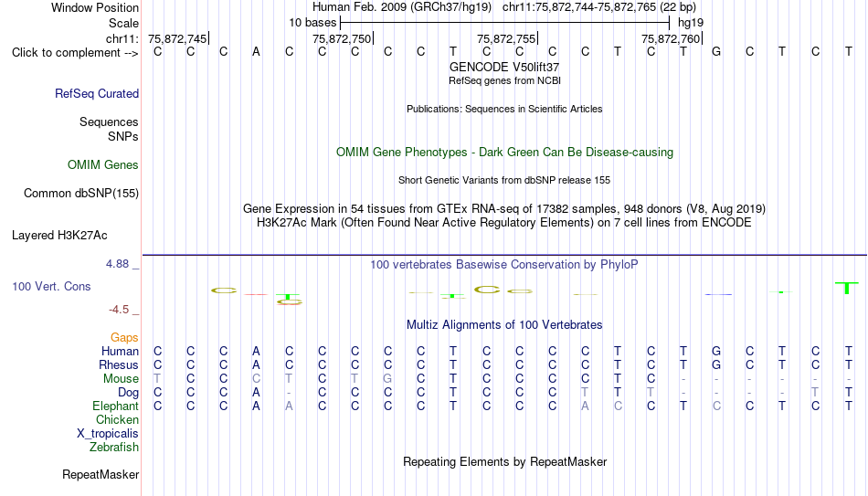Click the 75,872,760 ruler position

click(x=671, y=38)
